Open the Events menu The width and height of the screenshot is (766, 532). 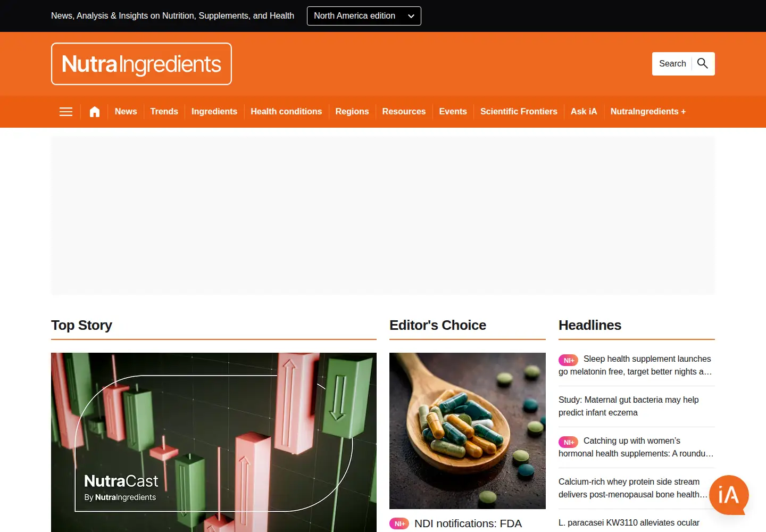[453, 112]
